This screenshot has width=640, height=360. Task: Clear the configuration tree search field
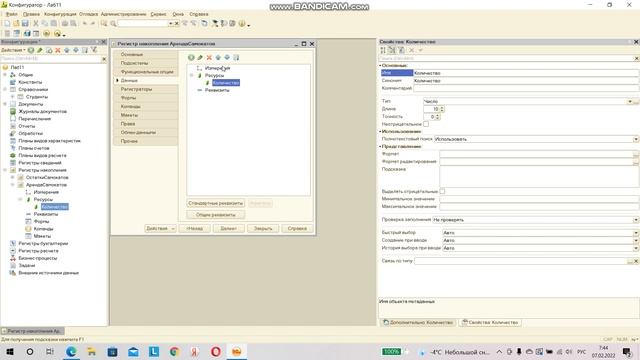click(104, 59)
